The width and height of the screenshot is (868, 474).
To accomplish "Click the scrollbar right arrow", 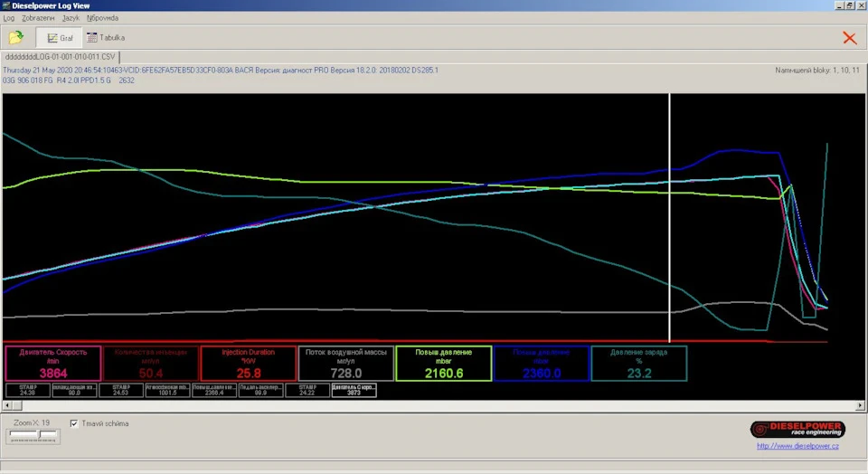I will click(860, 406).
